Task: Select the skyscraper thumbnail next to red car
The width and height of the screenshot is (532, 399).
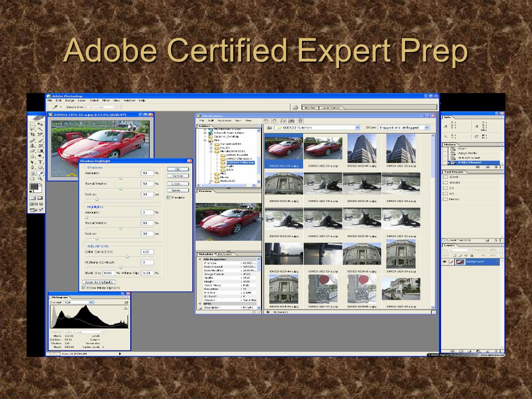Action: tap(362, 149)
